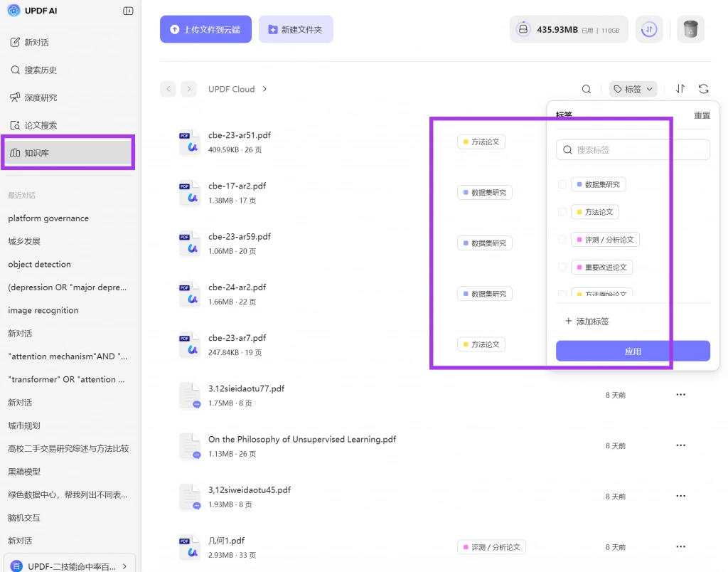728x572 pixels.
Task: Check the 重要改进论文 tag checkbox
Action: [562, 268]
